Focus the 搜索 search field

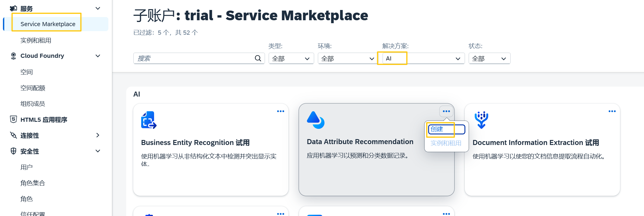coord(199,58)
